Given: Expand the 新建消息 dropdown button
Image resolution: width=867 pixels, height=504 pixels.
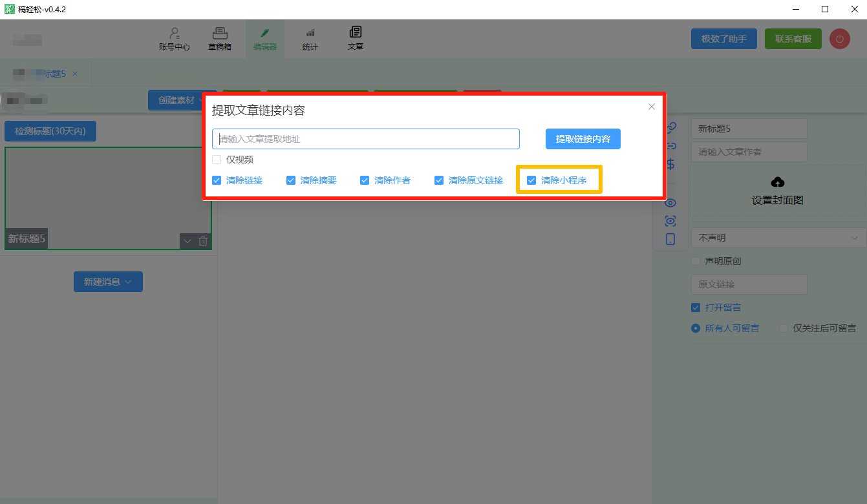Looking at the screenshot, I should tap(108, 282).
